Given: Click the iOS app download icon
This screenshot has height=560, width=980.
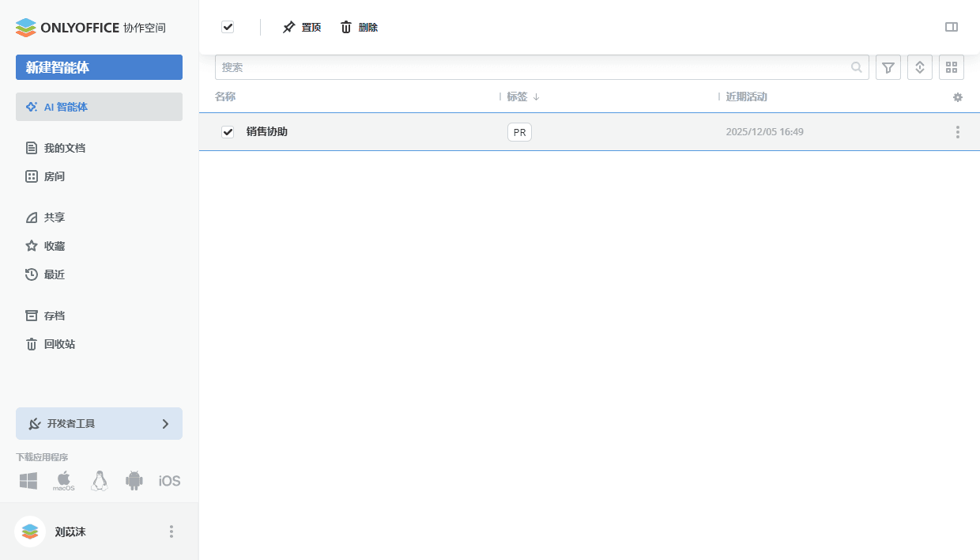Looking at the screenshot, I should [x=169, y=480].
